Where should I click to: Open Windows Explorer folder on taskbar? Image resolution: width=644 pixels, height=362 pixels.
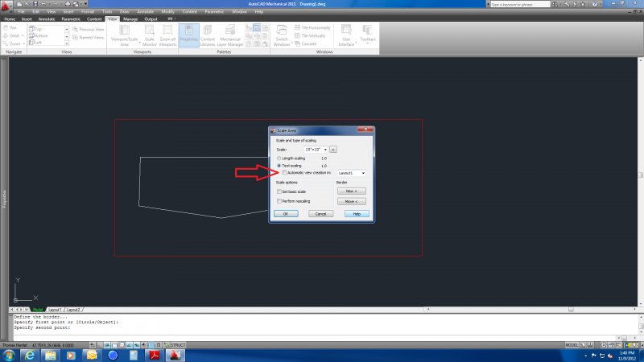click(51, 355)
